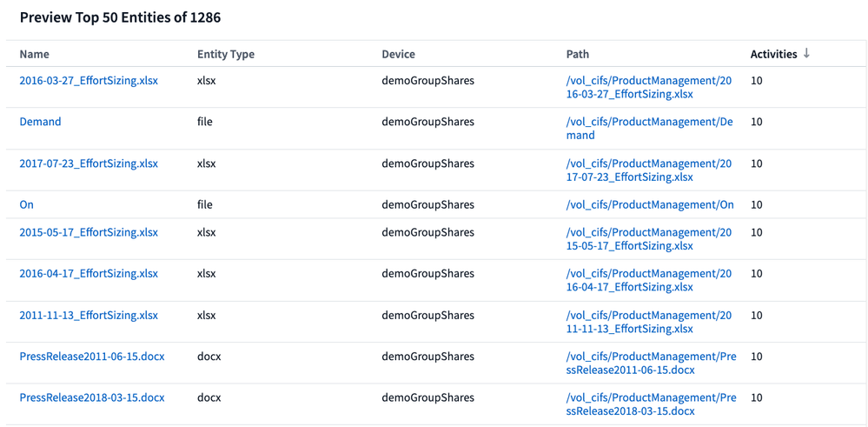Follow path link for PressRelease2018-03-15.docx

651,404
